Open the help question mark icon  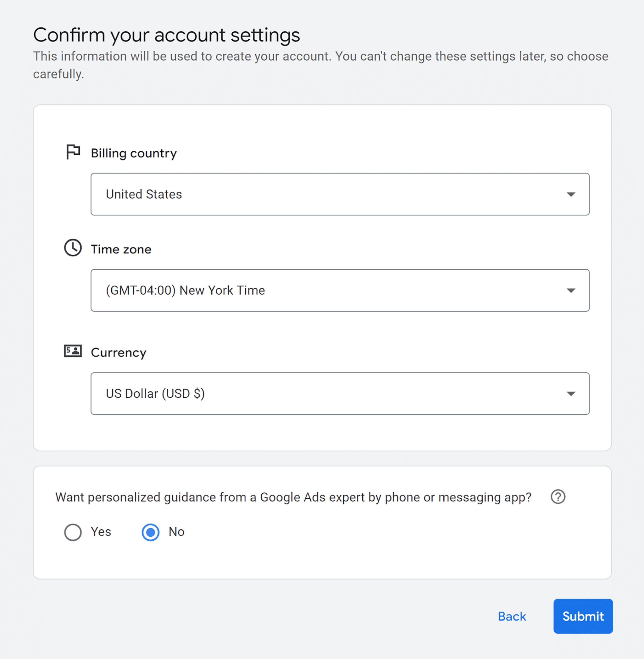coord(558,497)
